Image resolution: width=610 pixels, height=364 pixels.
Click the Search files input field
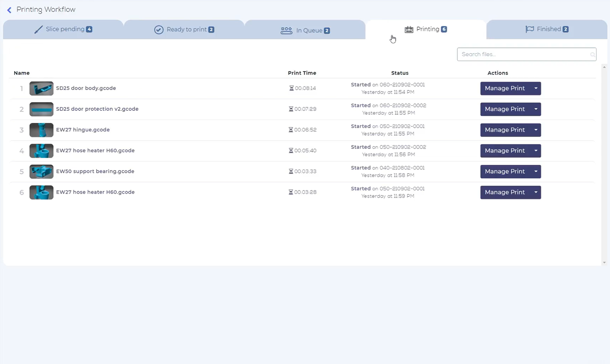pyautogui.click(x=526, y=54)
